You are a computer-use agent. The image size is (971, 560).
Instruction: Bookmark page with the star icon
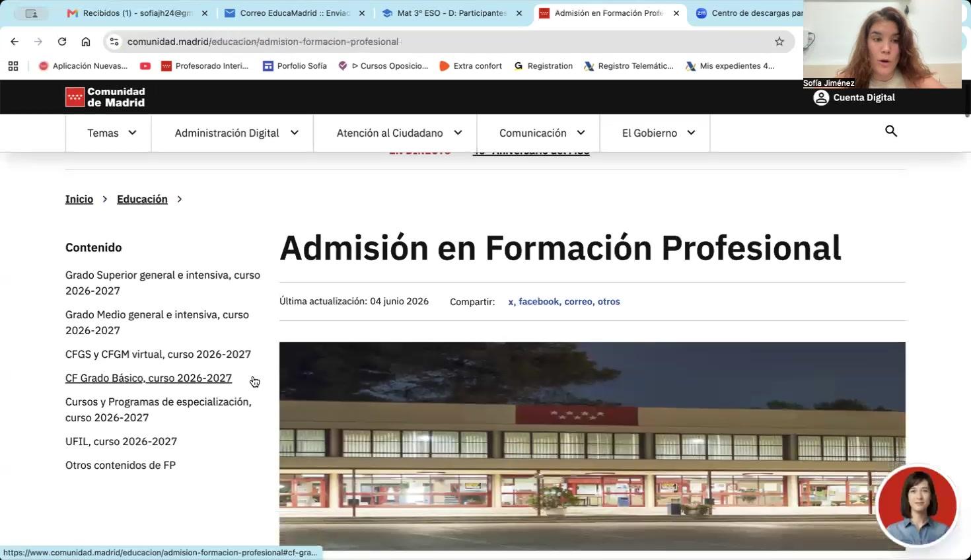(x=779, y=42)
